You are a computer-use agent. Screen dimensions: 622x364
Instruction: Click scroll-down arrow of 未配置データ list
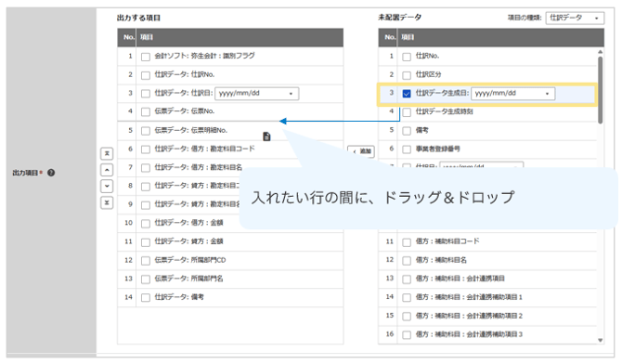[x=600, y=340]
